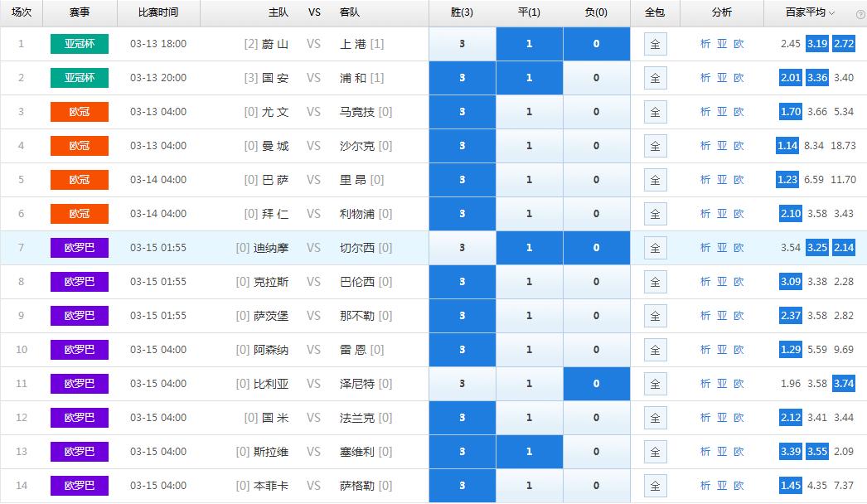Open 析 analysis for 拜仁 vs 利物浦
Viewport: 867px width, 504px height.
705,214
